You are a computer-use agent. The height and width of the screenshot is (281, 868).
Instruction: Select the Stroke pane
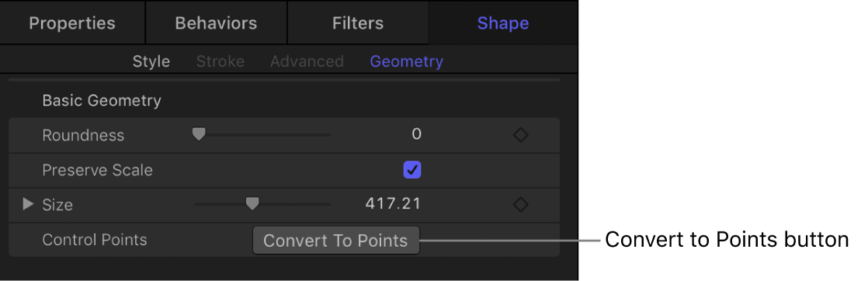(220, 61)
